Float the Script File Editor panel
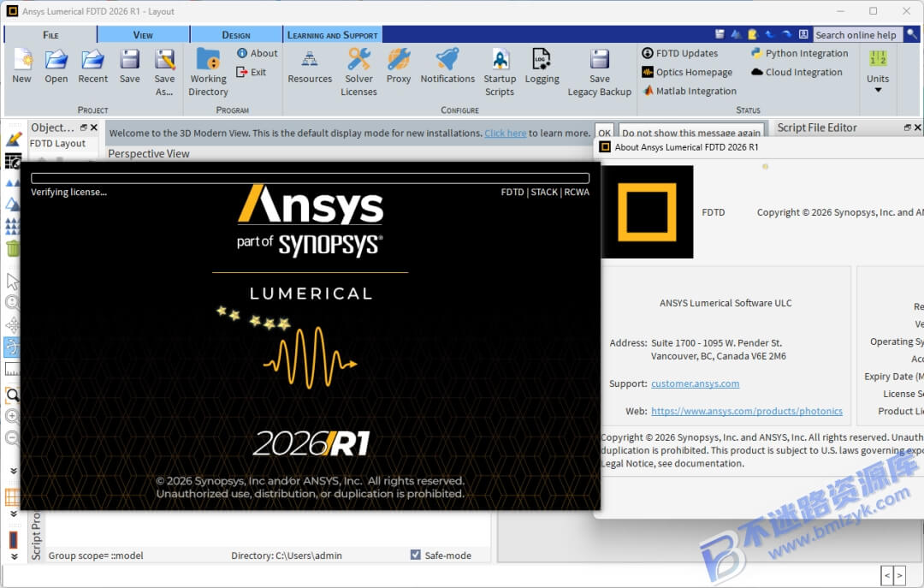This screenshot has height=588, width=924. [907, 128]
